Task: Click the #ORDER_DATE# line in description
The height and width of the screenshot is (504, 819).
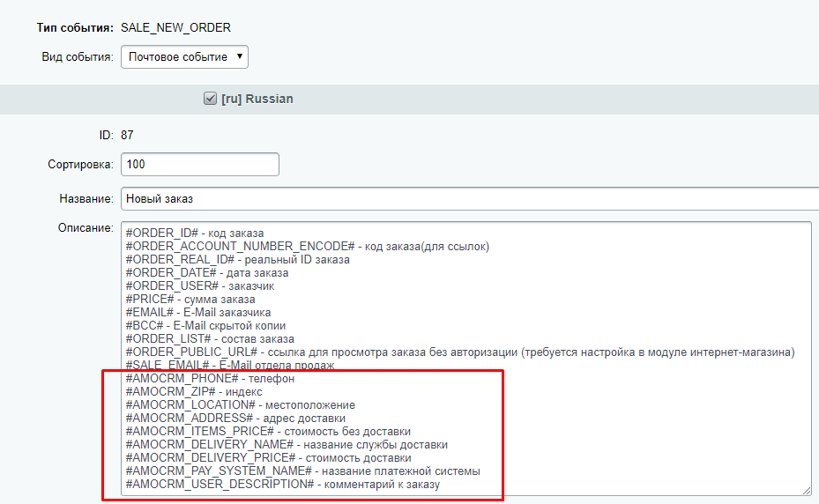Action: [x=207, y=273]
